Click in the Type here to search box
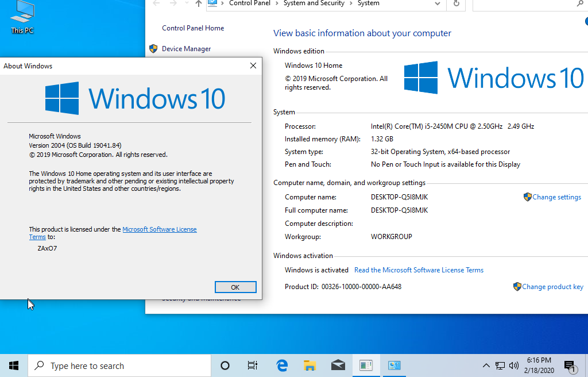 pyautogui.click(x=119, y=366)
